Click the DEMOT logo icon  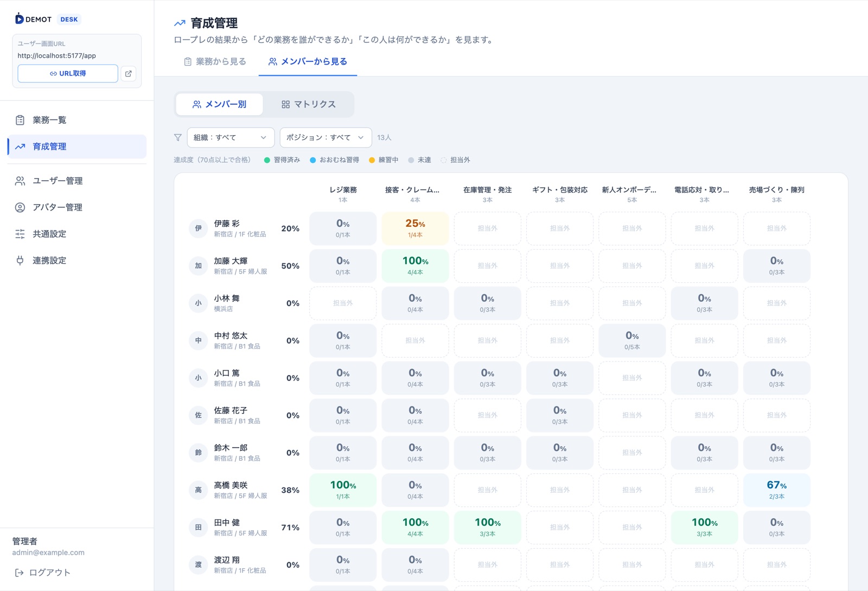click(19, 19)
